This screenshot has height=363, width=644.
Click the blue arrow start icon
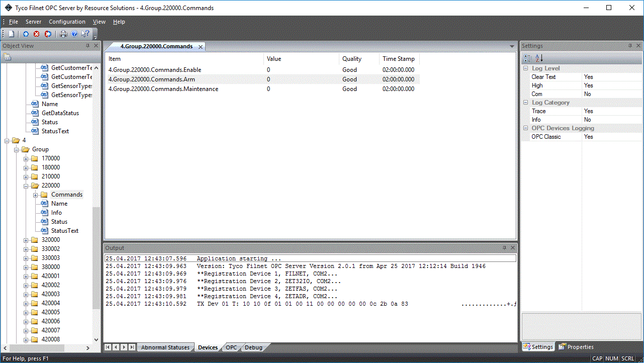[x=26, y=34]
